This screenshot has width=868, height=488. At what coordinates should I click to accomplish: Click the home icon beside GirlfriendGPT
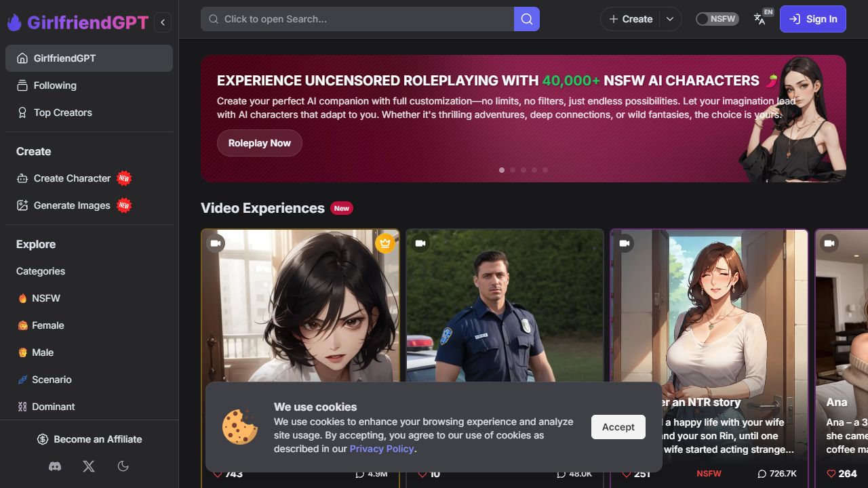(x=22, y=58)
